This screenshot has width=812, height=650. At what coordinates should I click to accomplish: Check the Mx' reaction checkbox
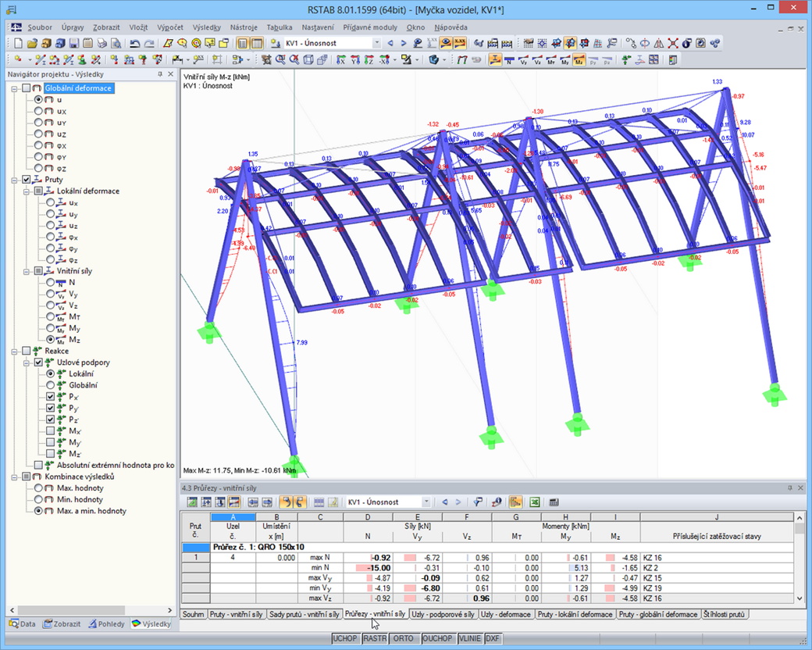pyautogui.click(x=50, y=430)
